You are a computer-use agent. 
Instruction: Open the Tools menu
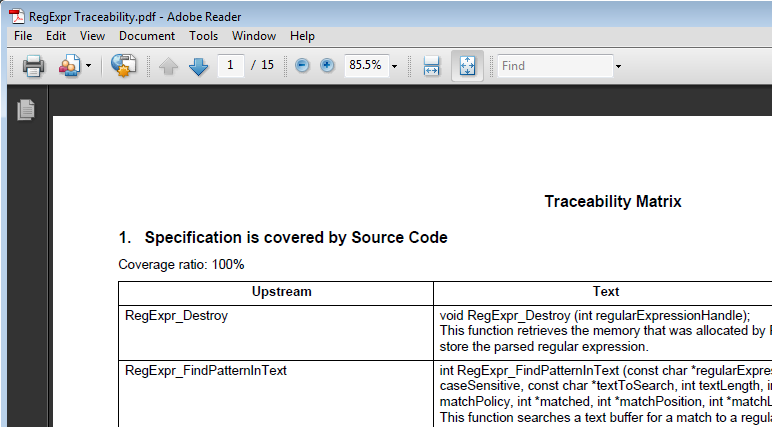click(203, 36)
